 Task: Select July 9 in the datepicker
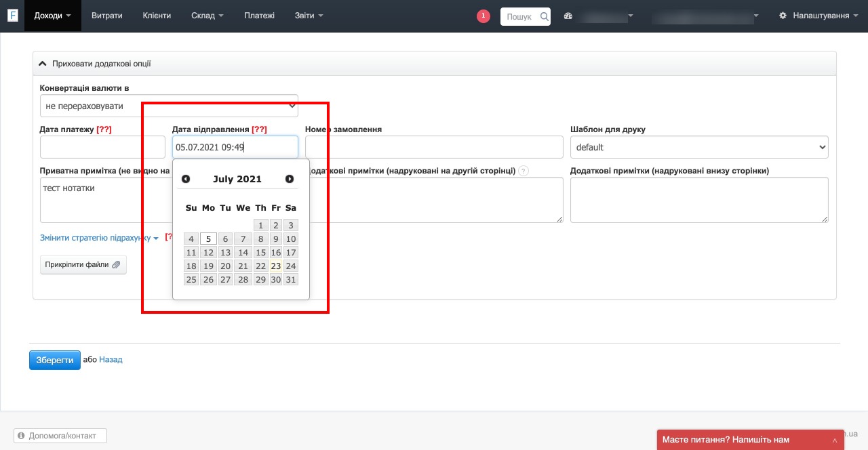click(x=276, y=239)
